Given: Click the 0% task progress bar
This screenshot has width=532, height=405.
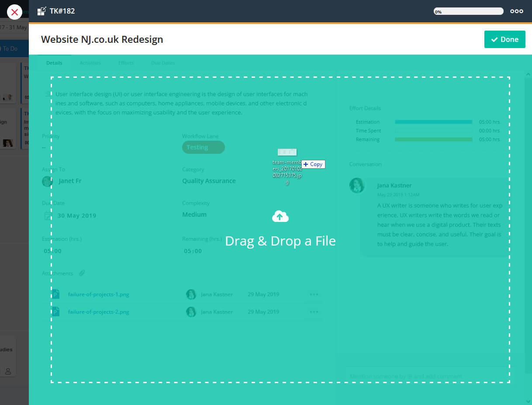Looking at the screenshot, I should 468,12.
